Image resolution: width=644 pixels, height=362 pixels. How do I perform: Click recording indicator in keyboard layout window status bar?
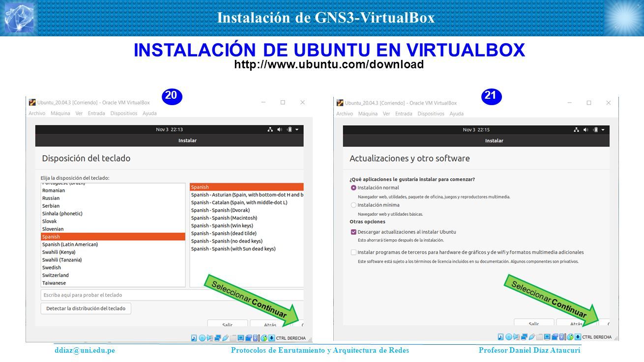(x=248, y=338)
